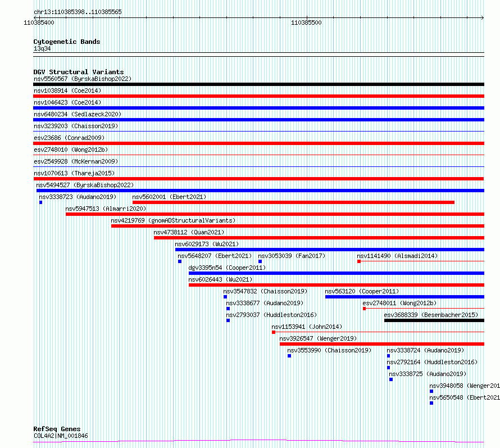Click the 110385500 ruler position label
This screenshot has height=448, width=500.
pyautogui.click(x=306, y=22)
